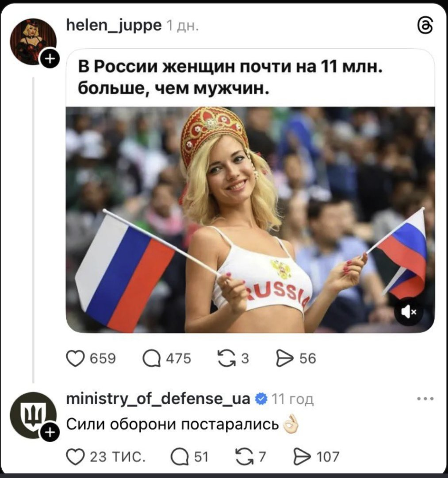
Task: Click the helen_juppe profile avatar
Action: 33,41
